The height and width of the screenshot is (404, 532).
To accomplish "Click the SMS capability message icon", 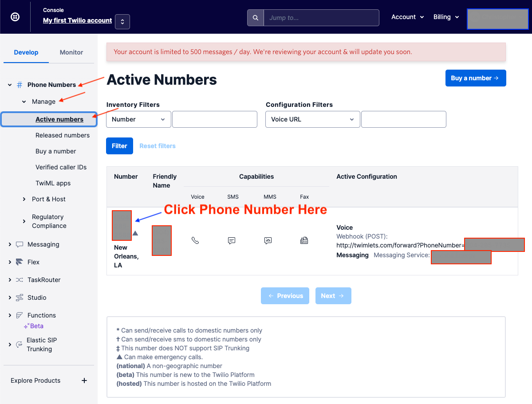I will pyautogui.click(x=232, y=240).
